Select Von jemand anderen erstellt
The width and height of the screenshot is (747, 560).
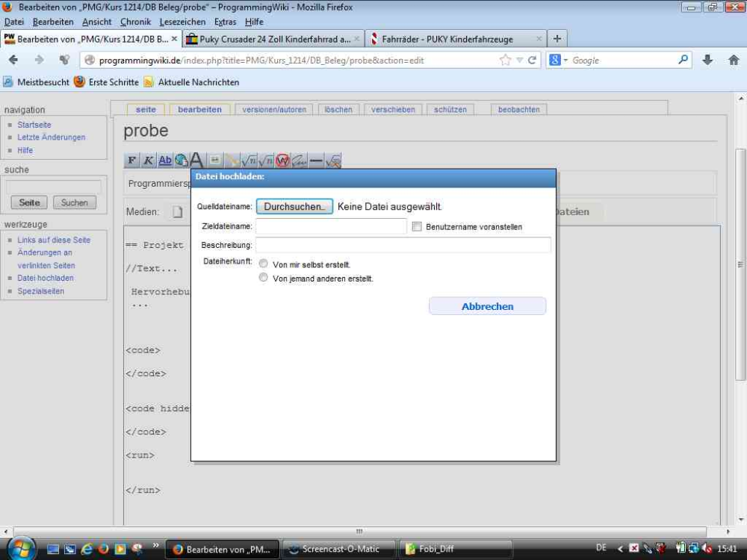[x=263, y=277]
